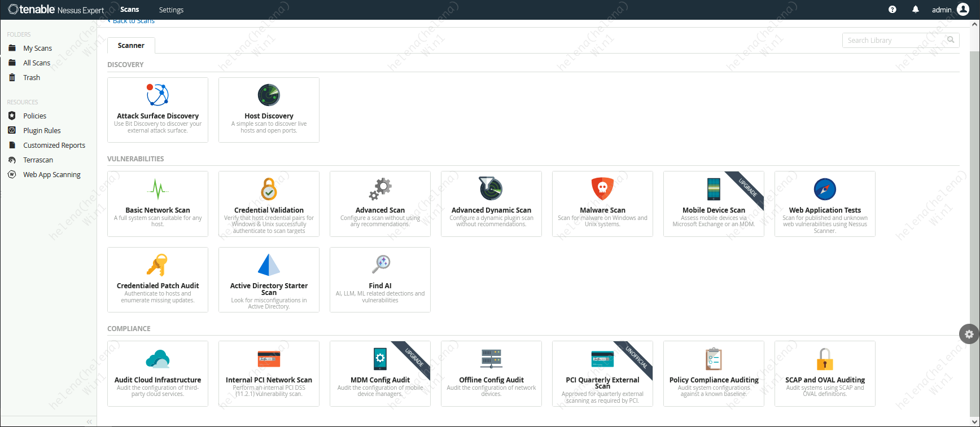Open the Web Application Tests compass icon
Image resolution: width=980 pixels, height=427 pixels.
click(825, 189)
